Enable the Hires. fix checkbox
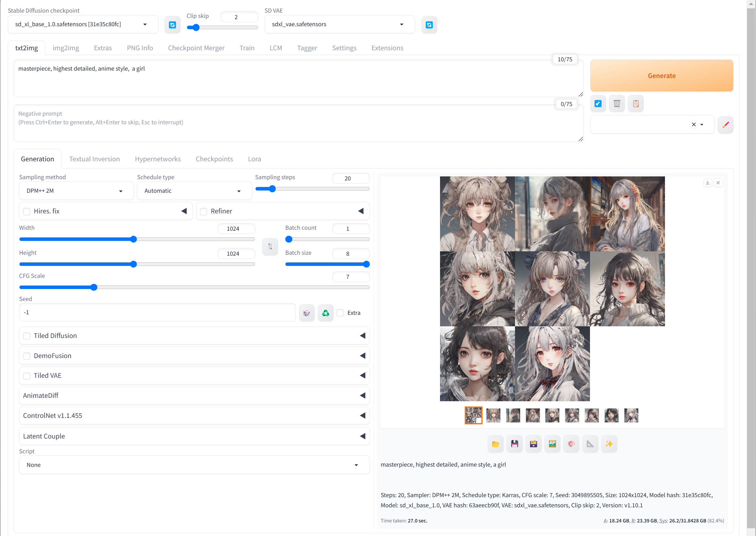Image resolution: width=756 pixels, height=536 pixels. (x=27, y=211)
